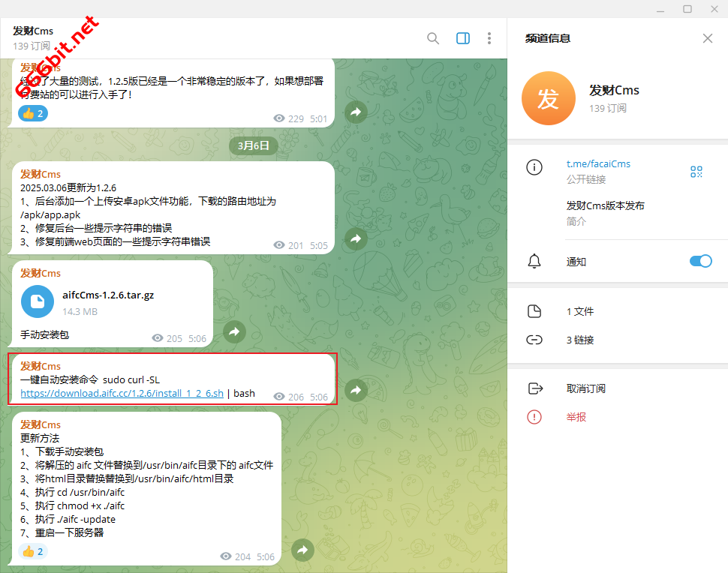This screenshot has width=728, height=573.
Task: Click thumbs-up reaction on 1.2.5 message
Action: pyautogui.click(x=33, y=113)
